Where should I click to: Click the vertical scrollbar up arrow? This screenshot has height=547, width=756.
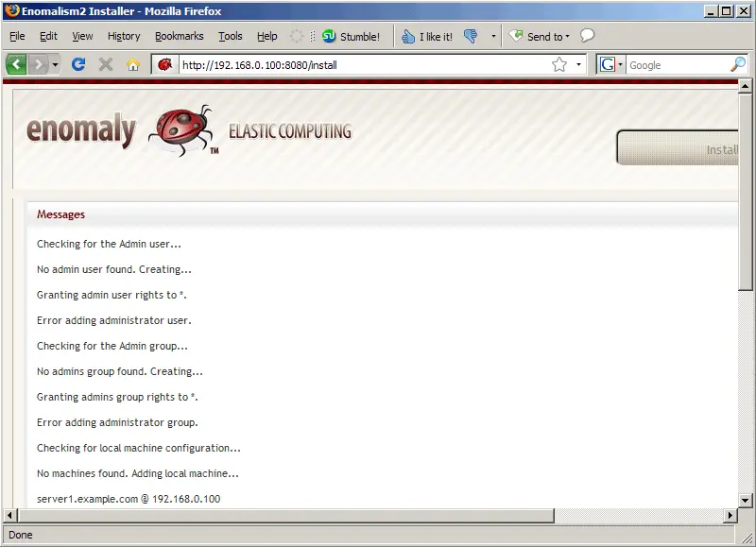click(x=745, y=86)
